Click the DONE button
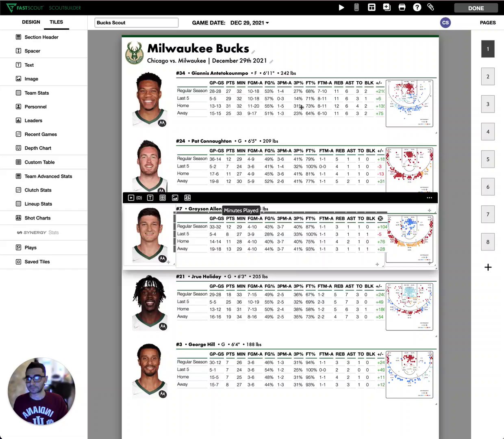This screenshot has height=439, width=504. point(476,8)
